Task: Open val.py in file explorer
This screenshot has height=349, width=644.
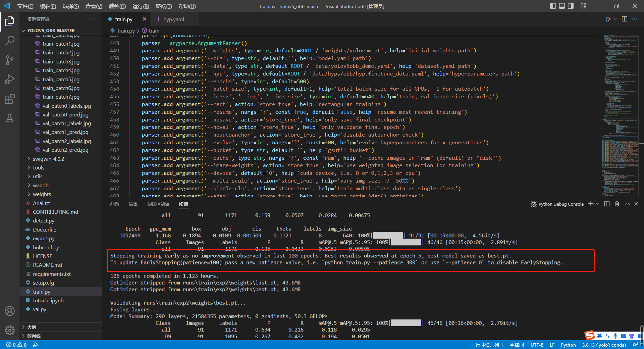Action: coord(39,309)
